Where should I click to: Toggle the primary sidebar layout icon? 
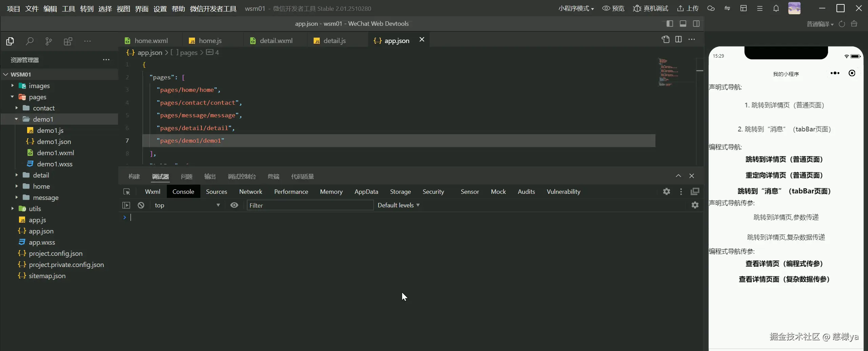tap(670, 23)
